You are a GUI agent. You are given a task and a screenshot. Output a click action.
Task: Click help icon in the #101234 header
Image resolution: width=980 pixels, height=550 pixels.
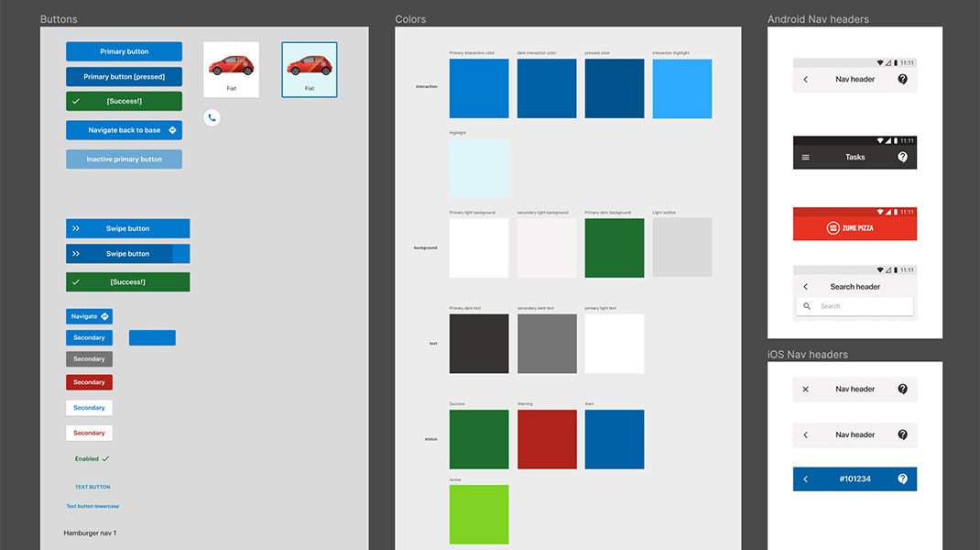coord(902,478)
